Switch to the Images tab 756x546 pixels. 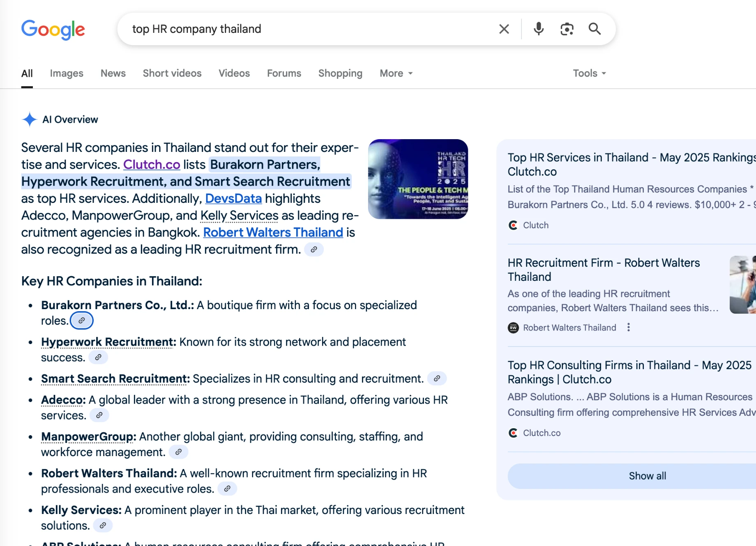click(x=67, y=73)
